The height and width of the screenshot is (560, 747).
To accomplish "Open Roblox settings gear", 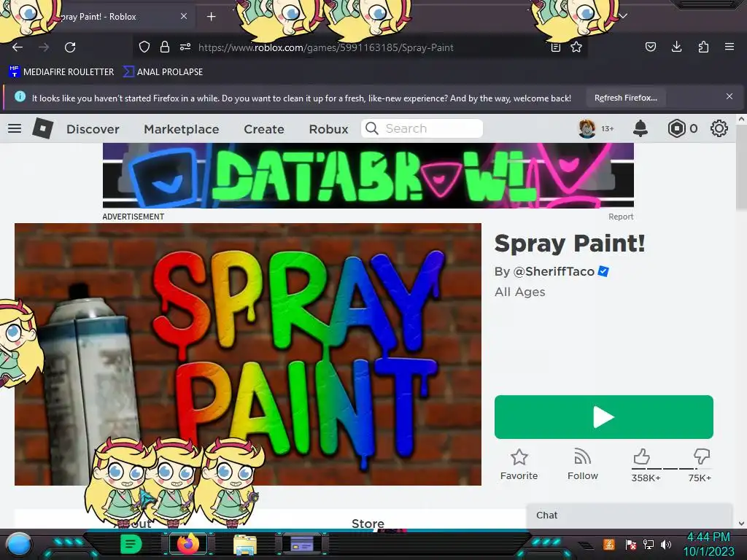I will pyautogui.click(x=719, y=128).
